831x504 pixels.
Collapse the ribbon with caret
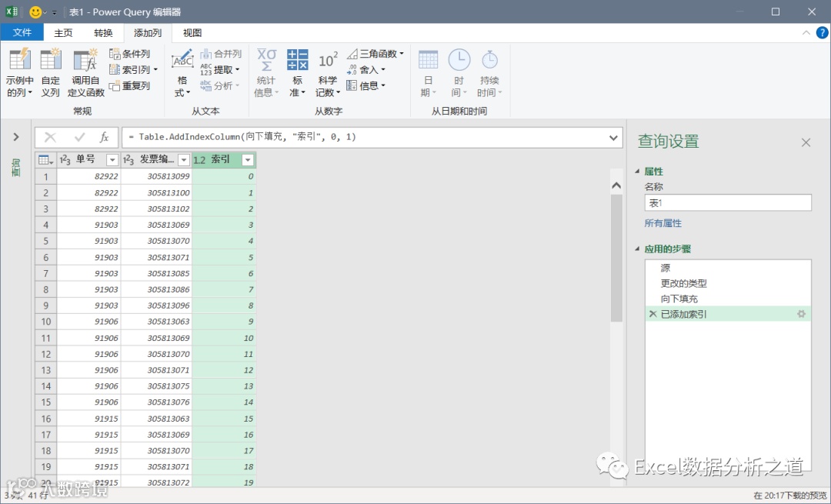click(806, 33)
